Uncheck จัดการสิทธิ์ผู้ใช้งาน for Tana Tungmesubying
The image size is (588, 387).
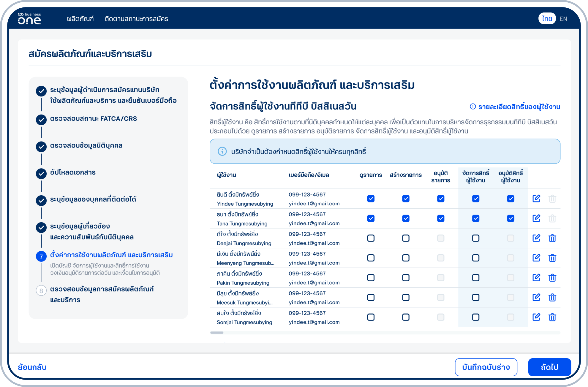pos(476,218)
